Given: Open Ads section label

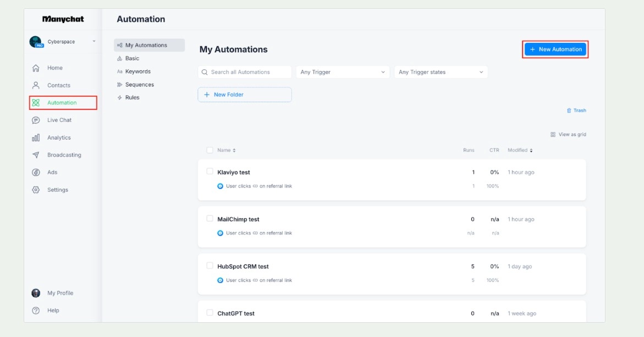Looking at the screenshot, I should pos(52,173).
